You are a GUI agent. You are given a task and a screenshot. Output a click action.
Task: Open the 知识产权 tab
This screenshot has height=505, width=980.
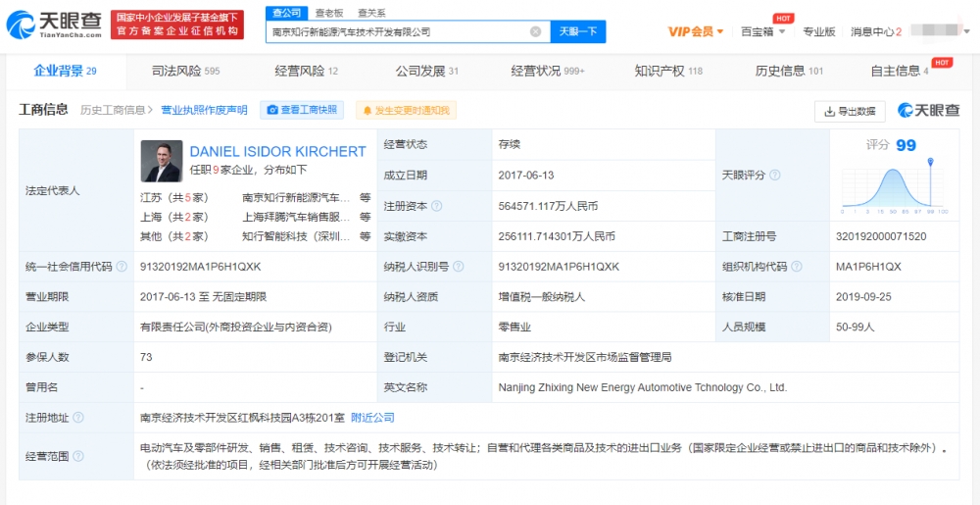click(668, 72)
